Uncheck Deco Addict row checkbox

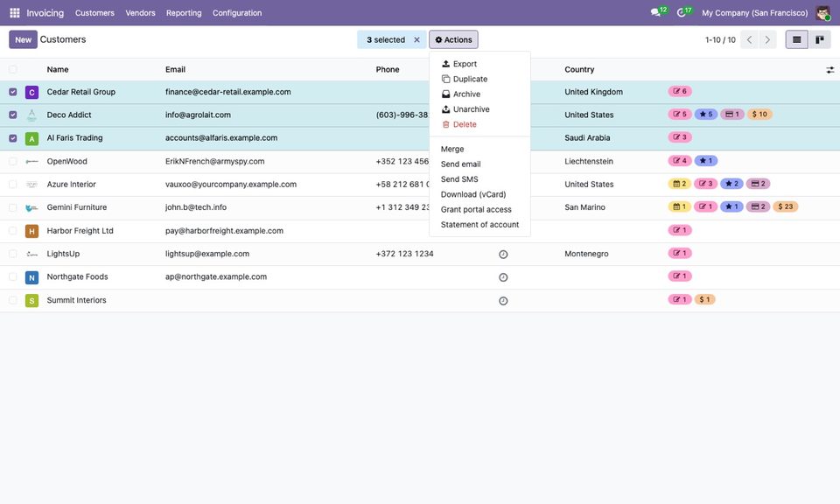(x=13, y=115)
